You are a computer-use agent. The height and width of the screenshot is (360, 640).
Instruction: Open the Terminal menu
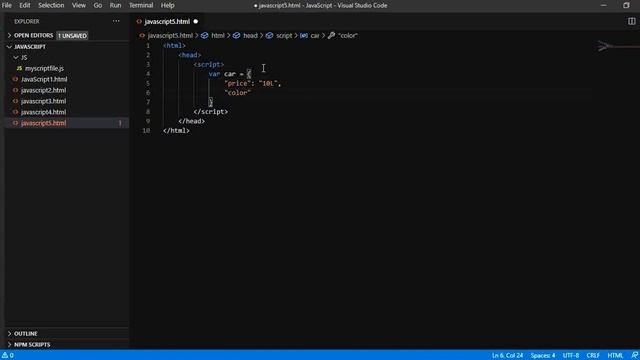(x=141, y=5)
